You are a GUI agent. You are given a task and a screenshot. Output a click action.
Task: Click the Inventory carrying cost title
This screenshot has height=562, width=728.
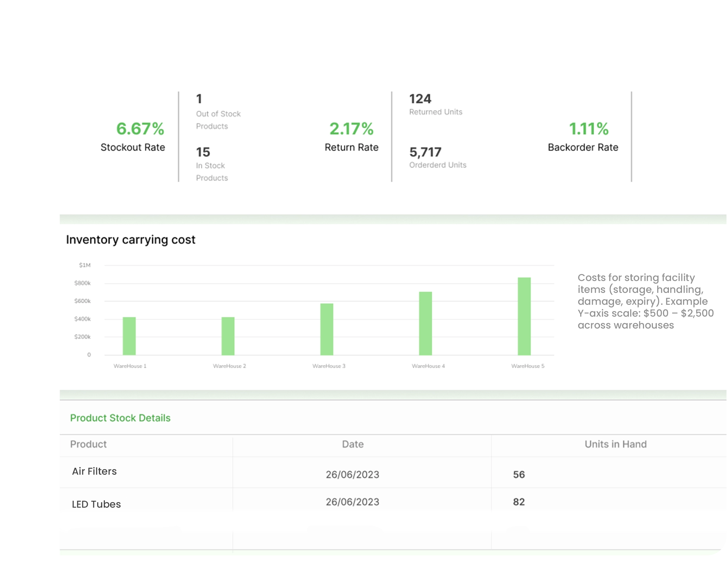(x=131, y=239)
